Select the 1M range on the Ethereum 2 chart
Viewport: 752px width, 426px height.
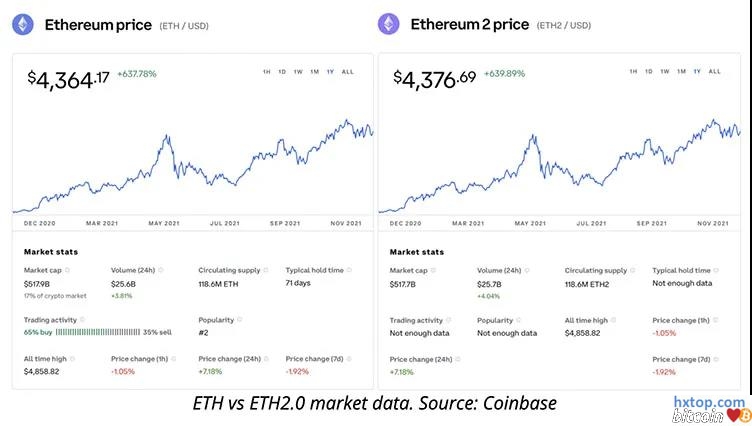coord(680,72)
